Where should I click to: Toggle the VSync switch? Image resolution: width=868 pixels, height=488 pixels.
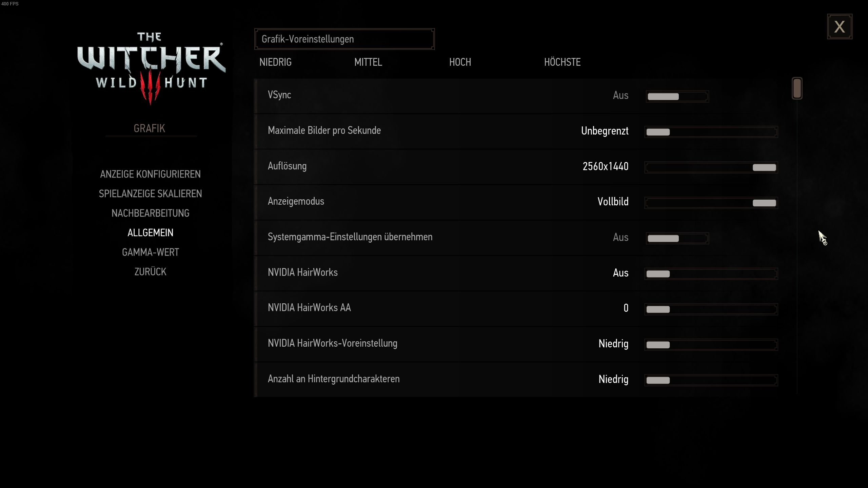677,96
